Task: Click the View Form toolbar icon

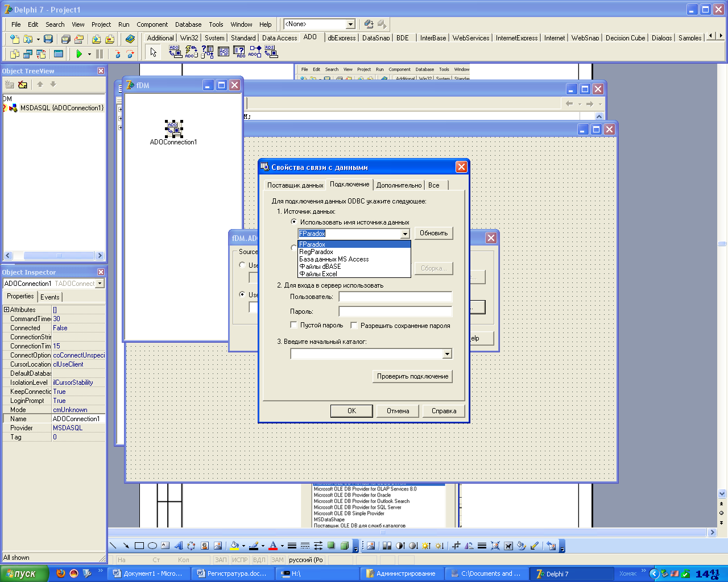Action: point(28,54)
